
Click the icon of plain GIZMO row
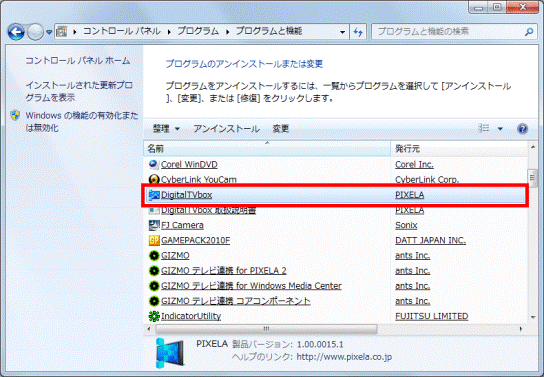154,256
